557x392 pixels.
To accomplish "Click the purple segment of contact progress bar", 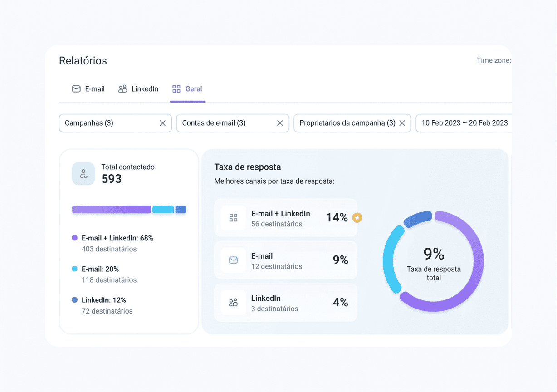I will [x=112, y=210].
